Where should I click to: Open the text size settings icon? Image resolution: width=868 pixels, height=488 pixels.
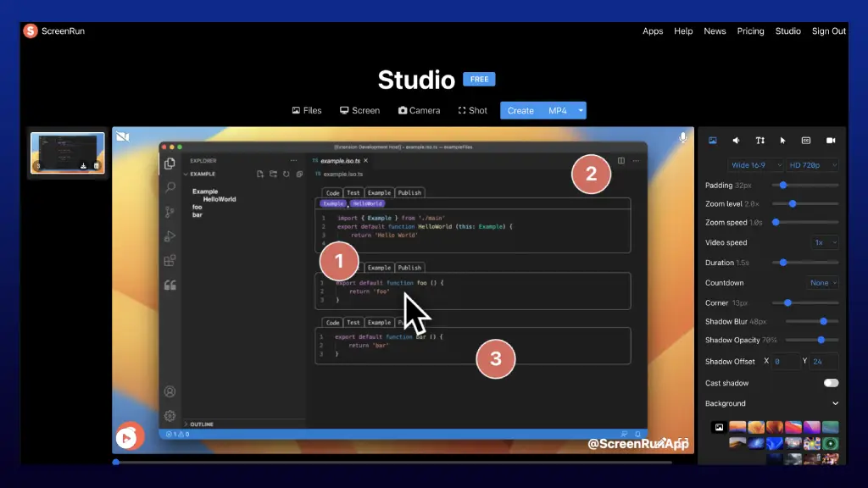[760, 141]
